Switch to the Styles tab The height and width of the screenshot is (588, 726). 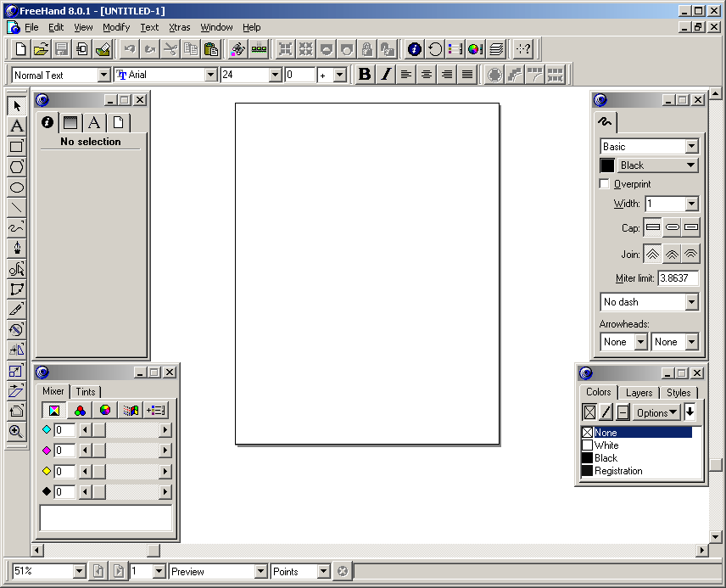[x=679, y=393]
